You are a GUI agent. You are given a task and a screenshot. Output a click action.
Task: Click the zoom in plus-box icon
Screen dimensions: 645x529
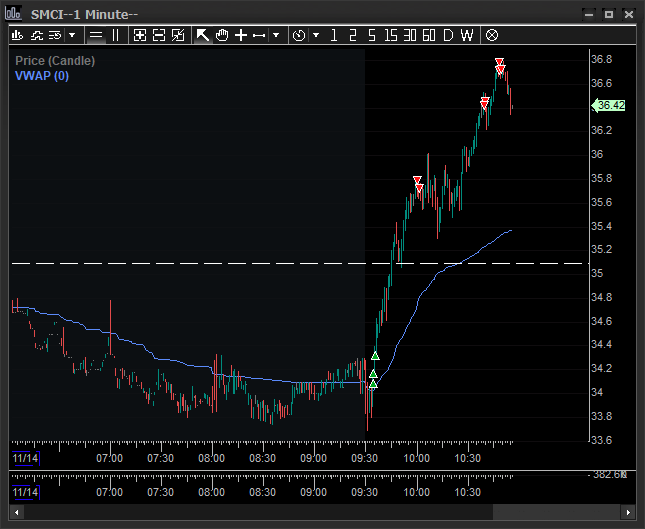click(140, 35)
